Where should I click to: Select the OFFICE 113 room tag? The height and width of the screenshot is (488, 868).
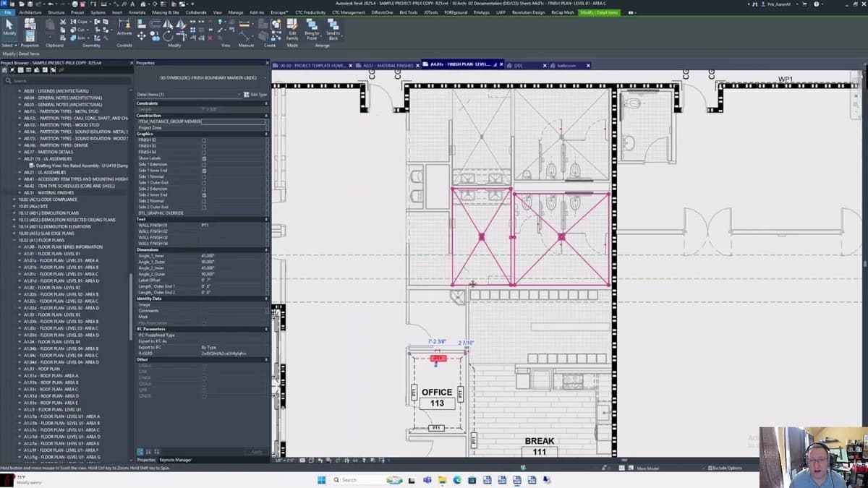point(437,397)
